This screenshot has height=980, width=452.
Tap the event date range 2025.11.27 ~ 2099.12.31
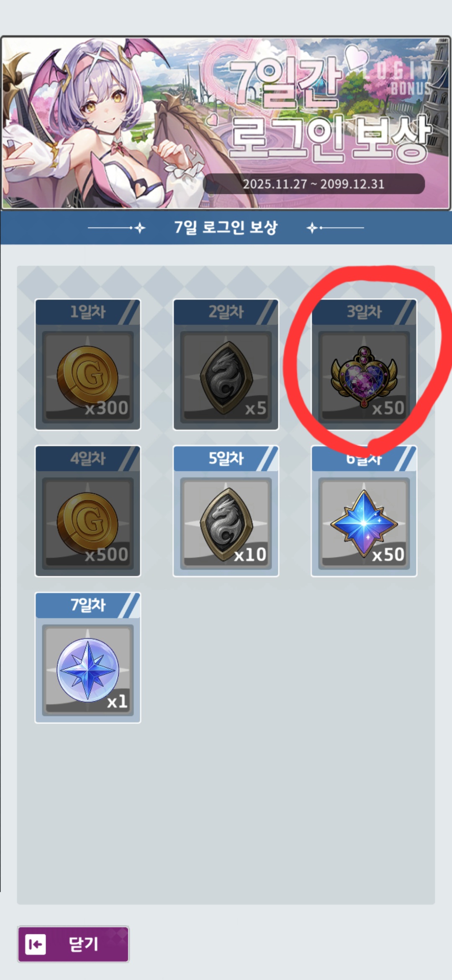point(314,184)
